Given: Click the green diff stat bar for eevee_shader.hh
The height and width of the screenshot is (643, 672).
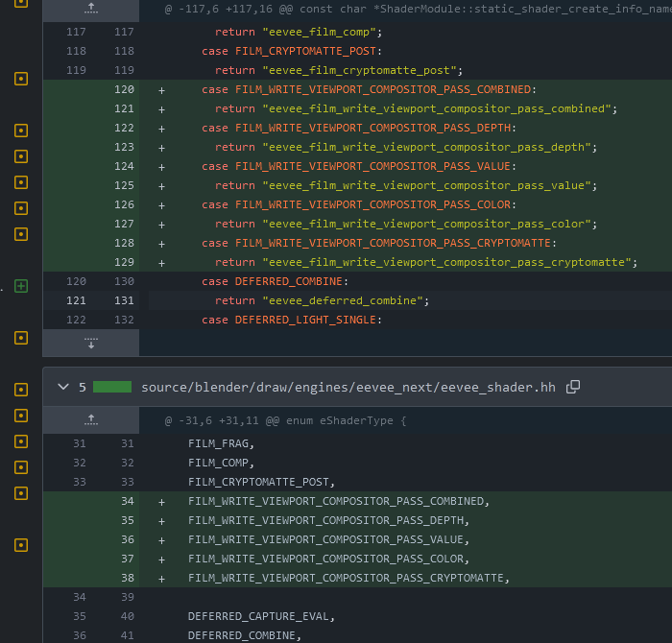Looking at the screenshot, I should pyautogui.click(x=112, y=387).
